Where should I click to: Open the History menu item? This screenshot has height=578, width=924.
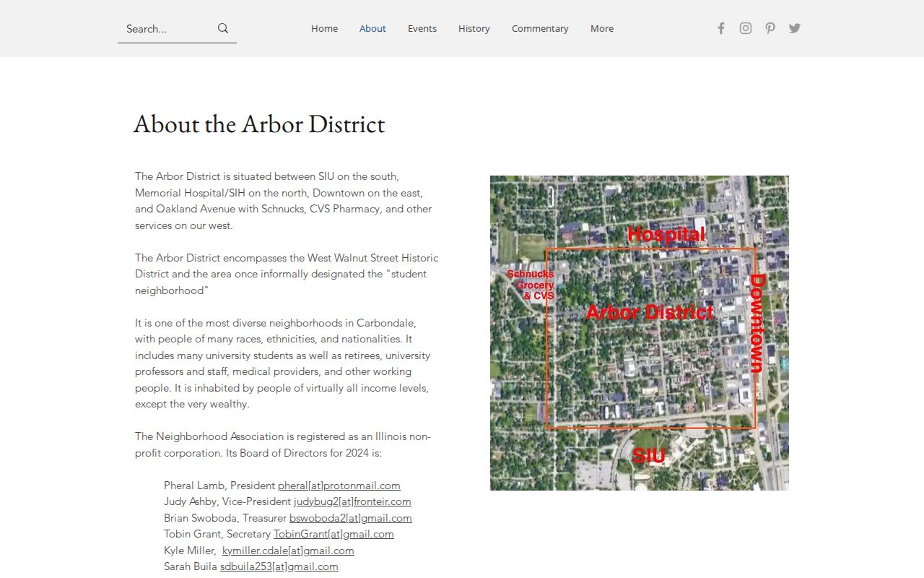click(474, 28)
